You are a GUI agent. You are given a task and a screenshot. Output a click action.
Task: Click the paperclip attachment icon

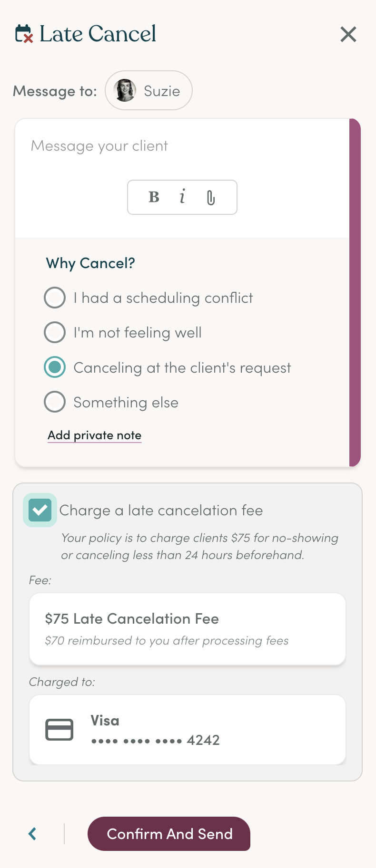211,197
